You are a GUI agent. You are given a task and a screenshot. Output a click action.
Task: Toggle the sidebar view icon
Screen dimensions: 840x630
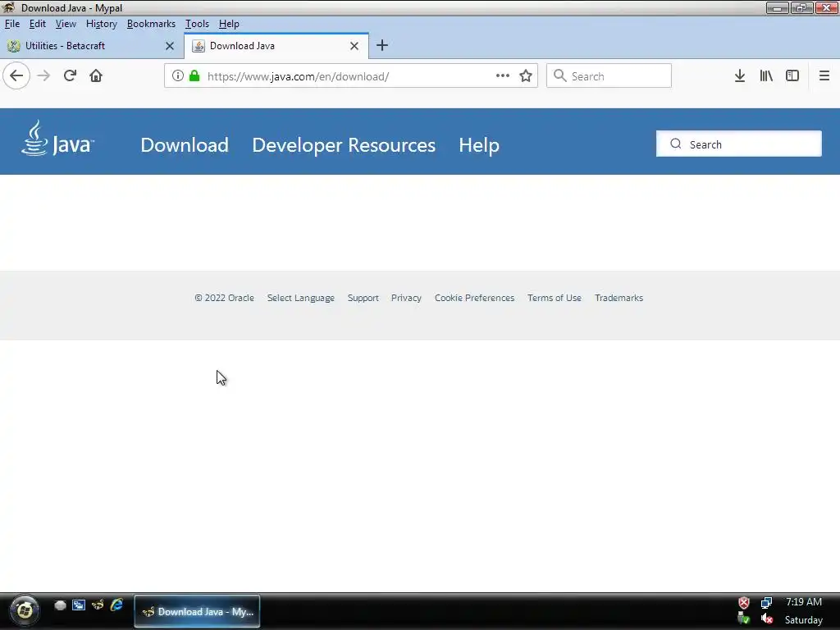(792, 75)
